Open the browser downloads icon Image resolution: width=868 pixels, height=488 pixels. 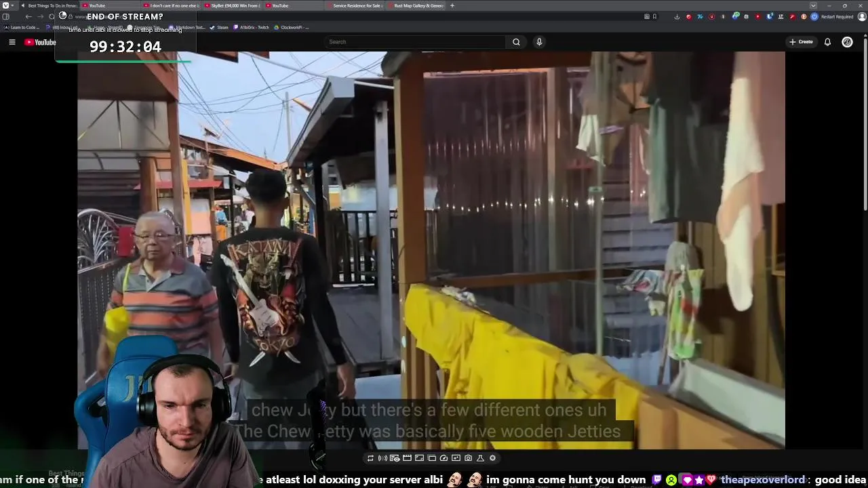tap(677, 16)
